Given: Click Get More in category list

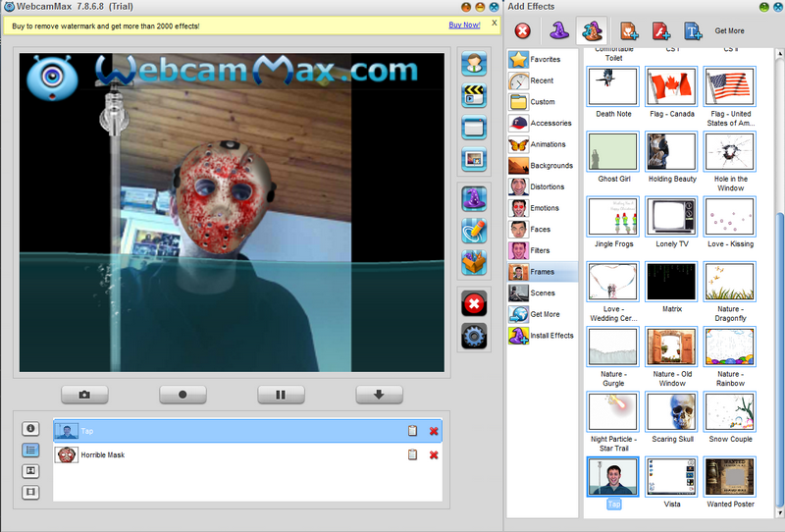Looking at the screenshot, I should point(543,314).
